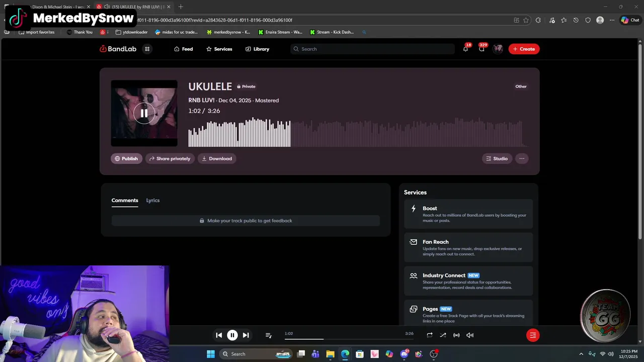Open browser history icon
Viewport: 644px width, 362px height.
576,20
